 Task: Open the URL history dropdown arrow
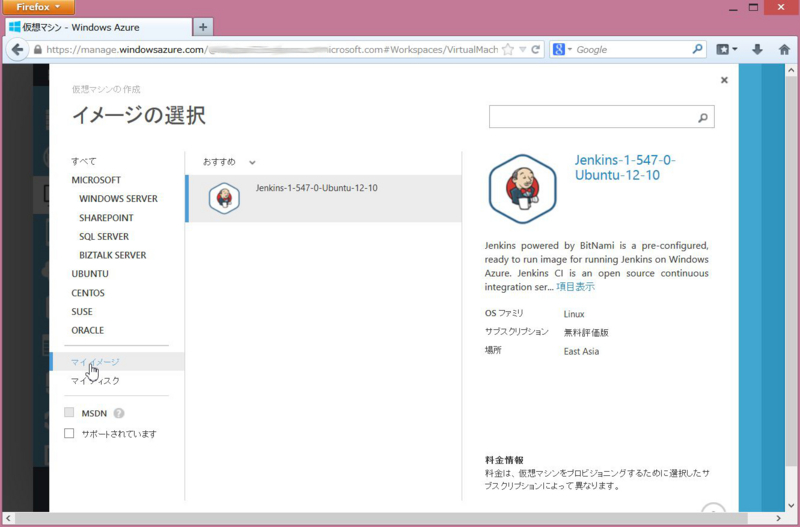(x=522, y=49)
